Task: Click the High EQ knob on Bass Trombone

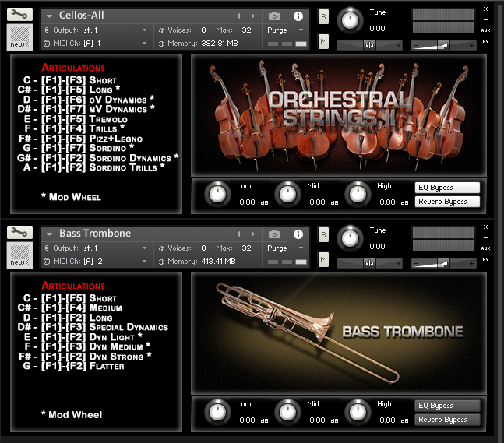Action: click(x=358, y=412)
